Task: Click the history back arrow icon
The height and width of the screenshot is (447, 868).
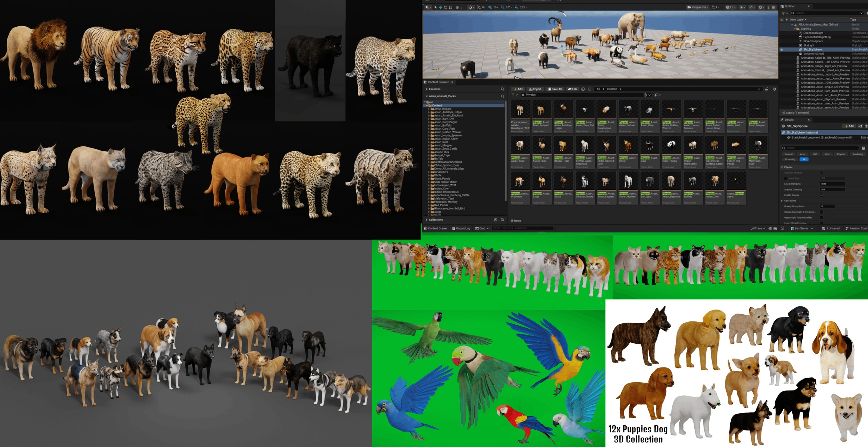Action: click(x=583, y=89)
